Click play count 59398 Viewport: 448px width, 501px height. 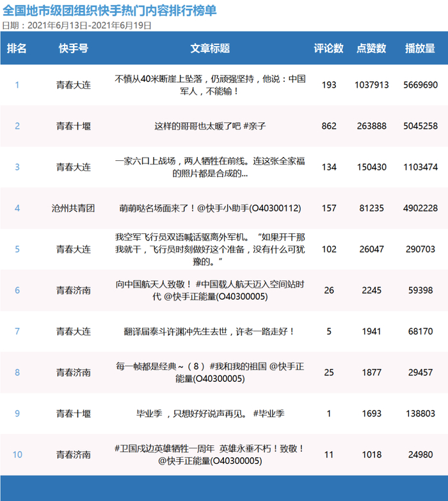click(x=420, y=290)
